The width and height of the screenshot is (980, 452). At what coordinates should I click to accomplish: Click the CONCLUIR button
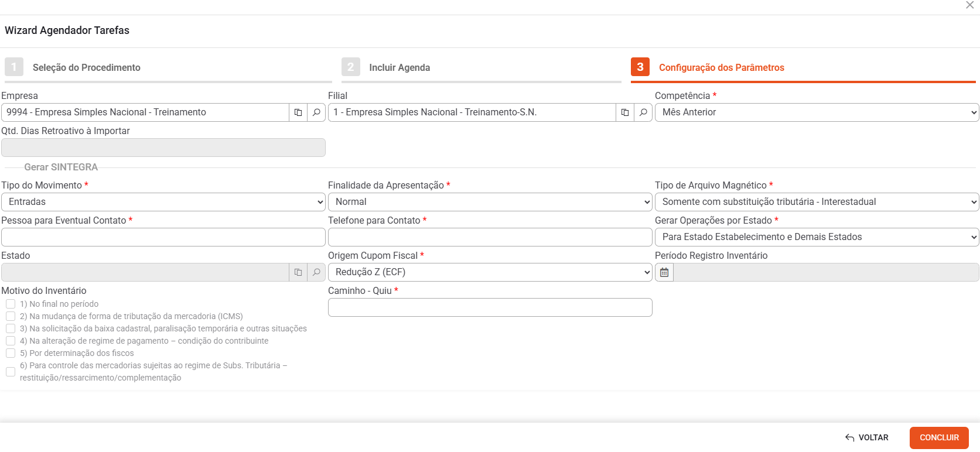939,438
